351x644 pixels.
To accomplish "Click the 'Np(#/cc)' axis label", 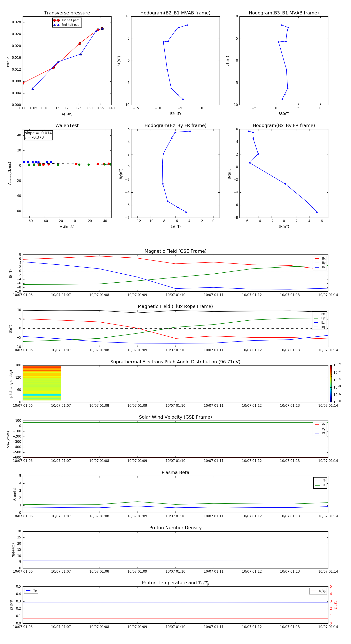I will [x=13, y=550].
